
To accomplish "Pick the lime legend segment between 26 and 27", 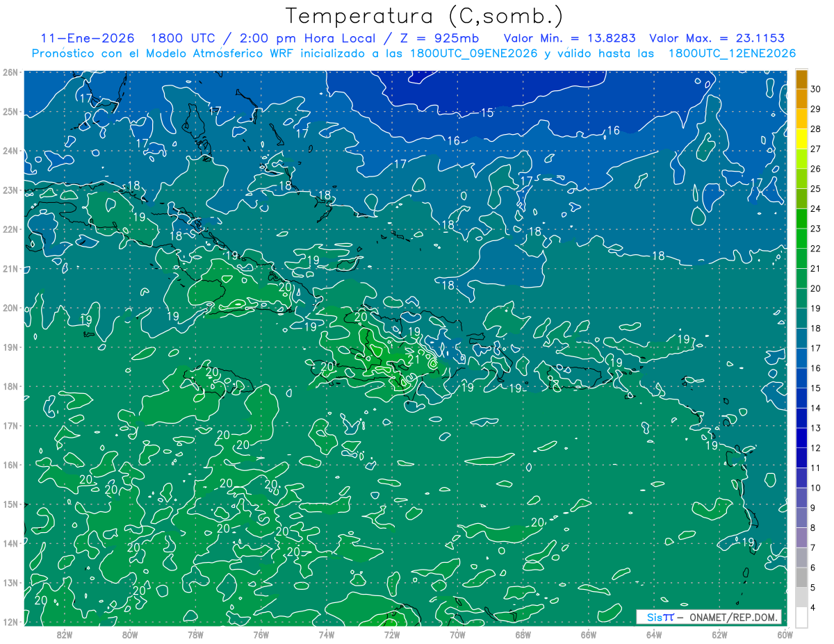I will tap(802, 160).
